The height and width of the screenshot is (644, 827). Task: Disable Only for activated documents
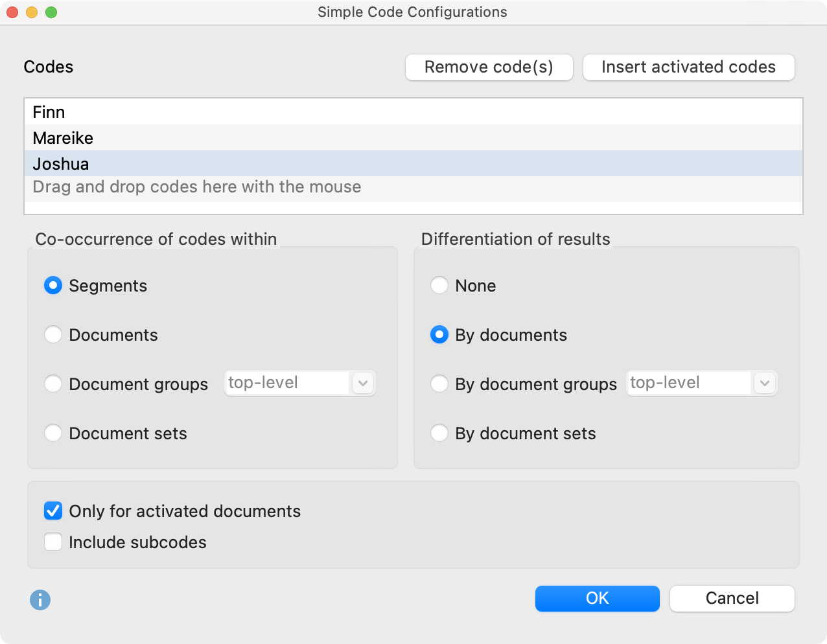(x=52, y=511)
